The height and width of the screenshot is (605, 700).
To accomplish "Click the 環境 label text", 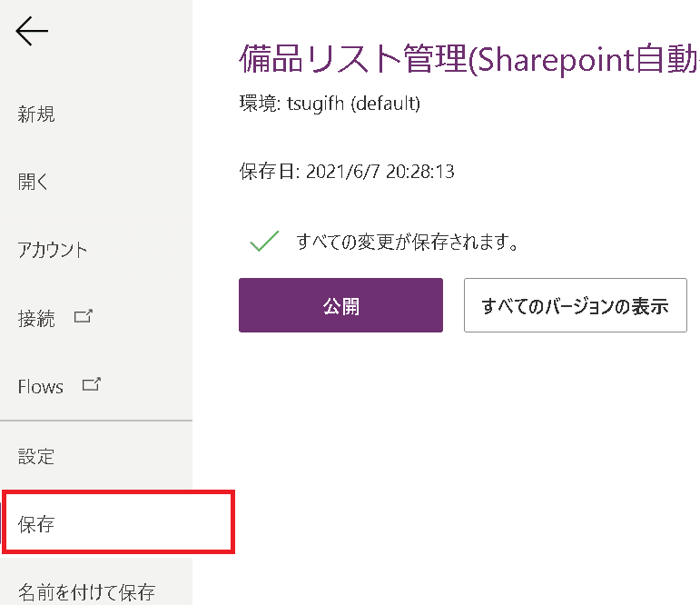I will click(x=258, y=104).
